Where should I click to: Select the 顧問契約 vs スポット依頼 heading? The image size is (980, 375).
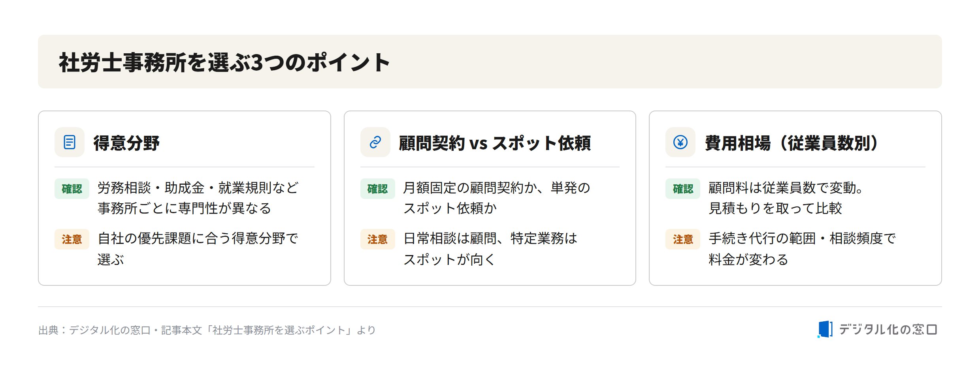point(495,143)
